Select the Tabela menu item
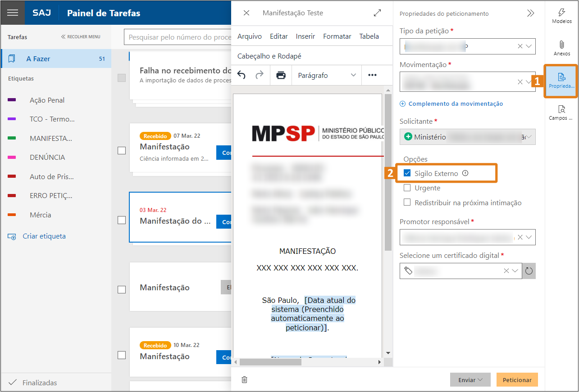 tap(369, 36)
